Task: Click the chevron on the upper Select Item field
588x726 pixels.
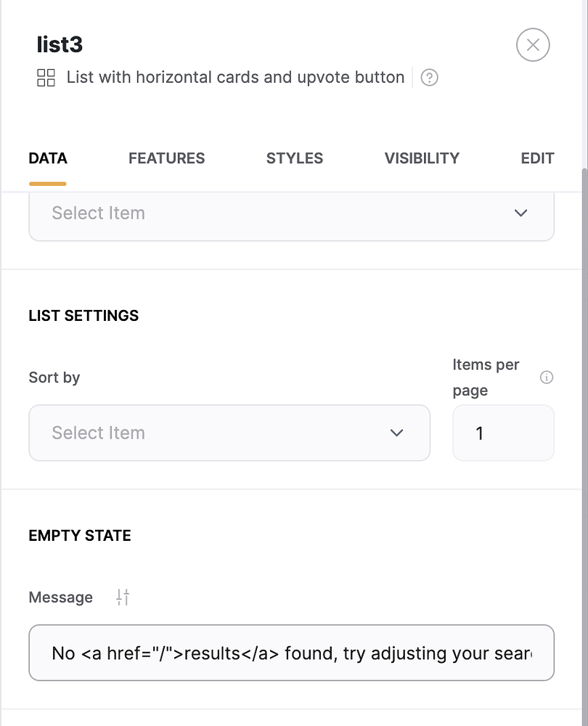Action: click(x=520, y=213)
